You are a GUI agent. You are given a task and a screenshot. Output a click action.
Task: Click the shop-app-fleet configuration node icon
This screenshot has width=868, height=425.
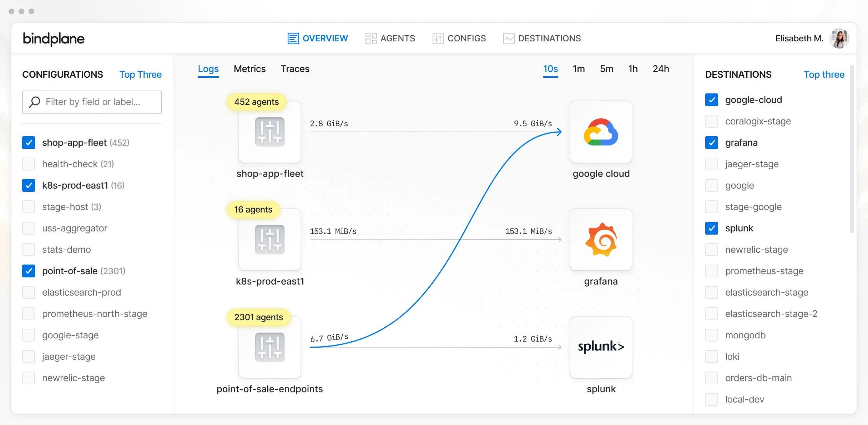[269, 132]
